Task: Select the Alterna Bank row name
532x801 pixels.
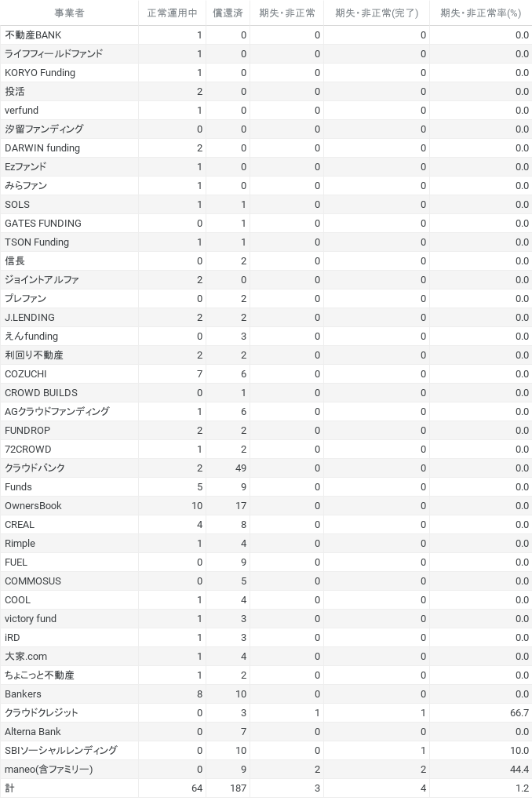Action: click(33, 731)
